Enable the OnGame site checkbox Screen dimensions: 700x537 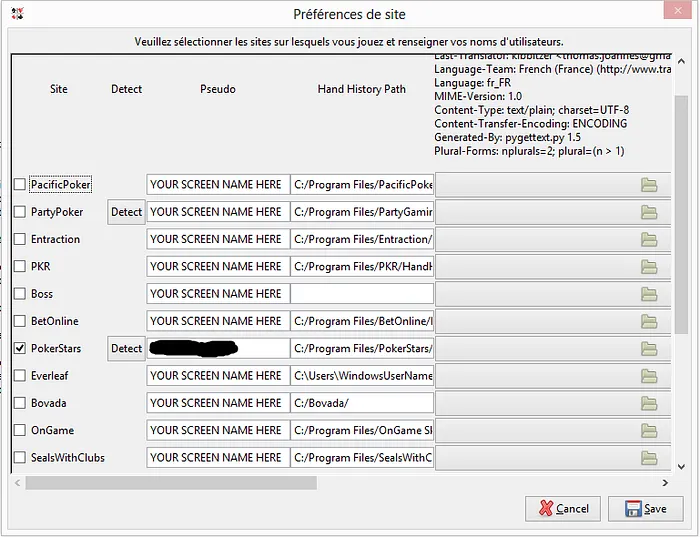20,430
